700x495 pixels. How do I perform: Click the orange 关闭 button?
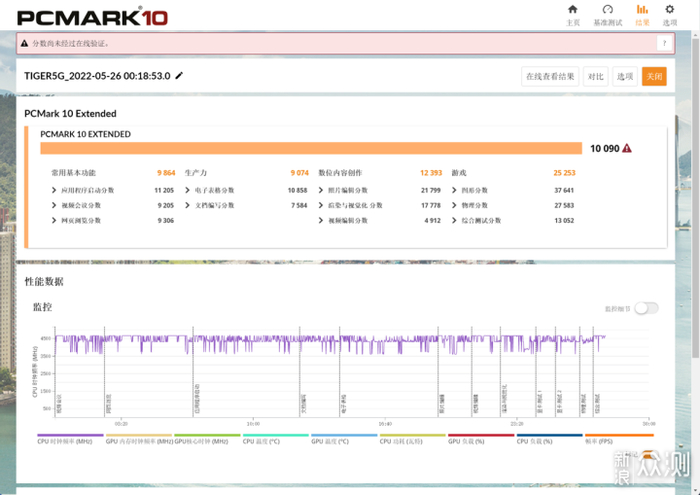tap(654, 76)
